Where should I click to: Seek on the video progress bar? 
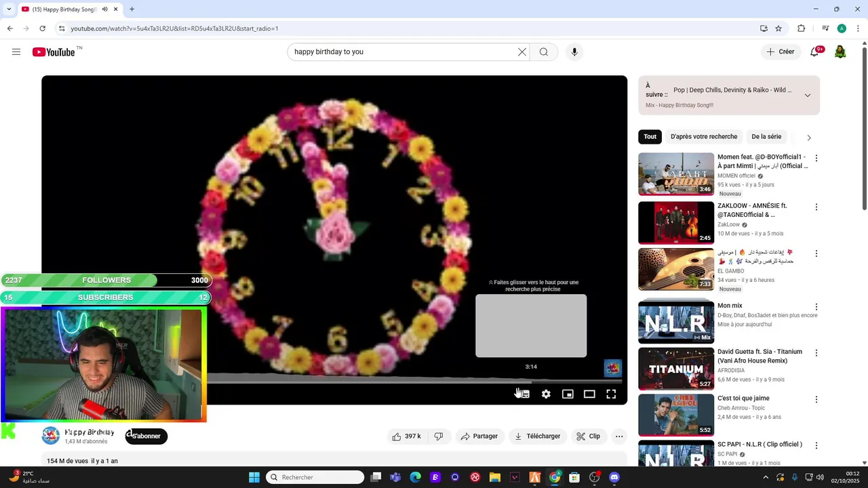click(414, 382)
